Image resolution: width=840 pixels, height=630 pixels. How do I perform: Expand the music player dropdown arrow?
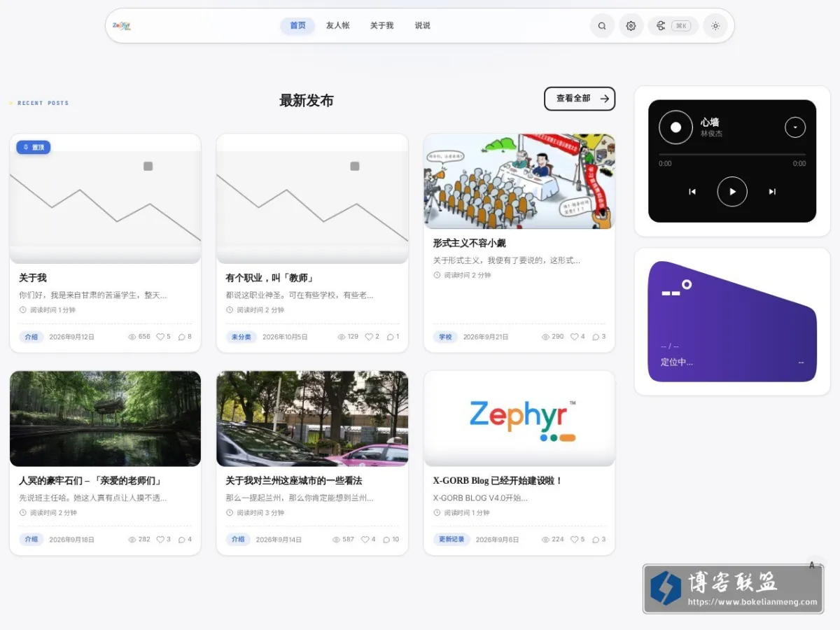pyautogui.click(x=795, y=127)
